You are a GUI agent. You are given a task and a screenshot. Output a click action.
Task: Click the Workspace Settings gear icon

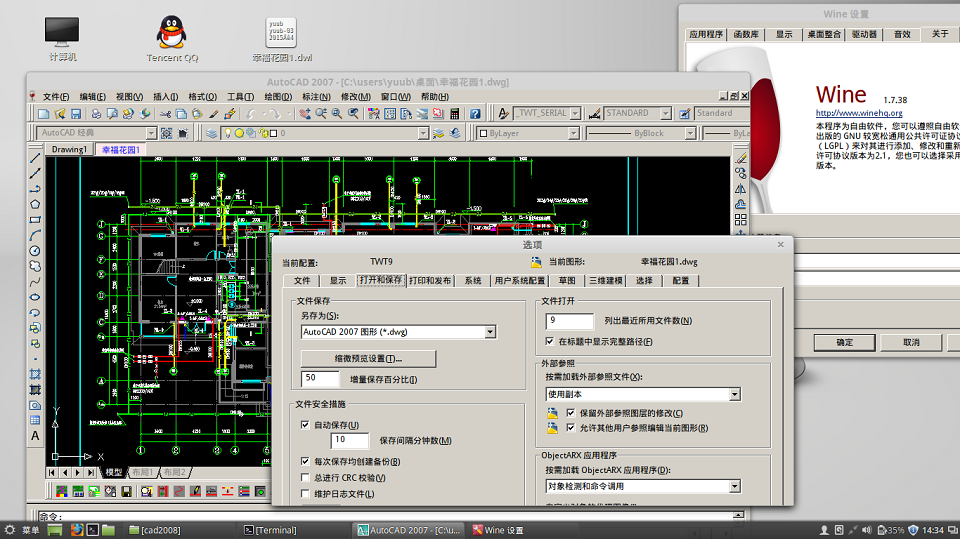(x=167, y=133)
